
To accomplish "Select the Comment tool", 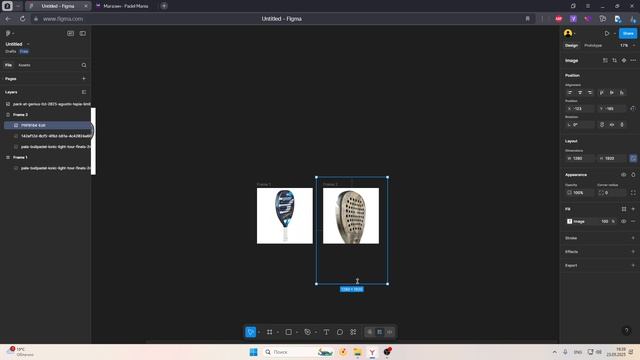I will [x=340, y=332].
